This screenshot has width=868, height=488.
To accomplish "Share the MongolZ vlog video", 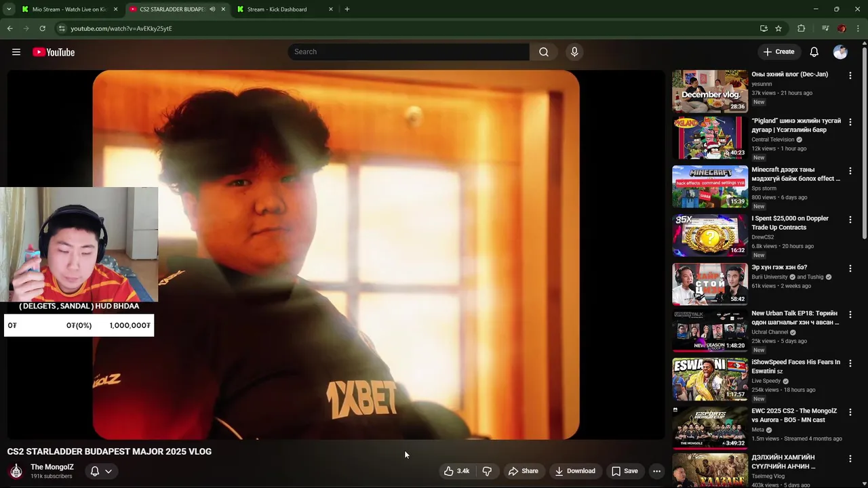I will click(x=524, y=471).
